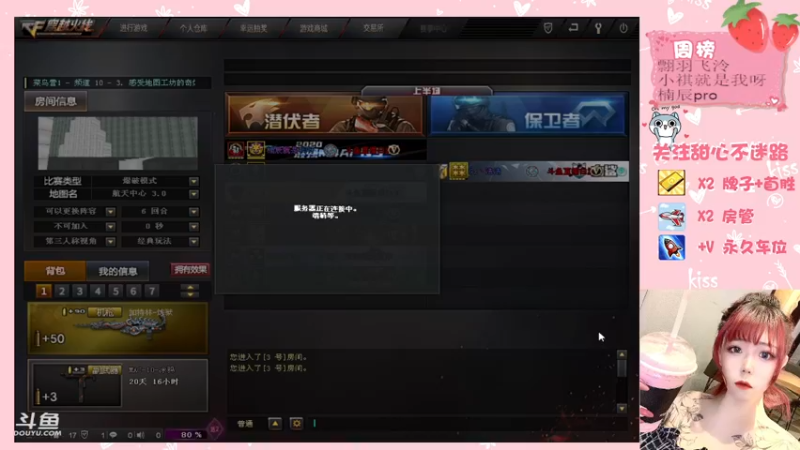Click the chat message input field
The width and height of the screenshot is (800, 450).
[x=468, y=423]
